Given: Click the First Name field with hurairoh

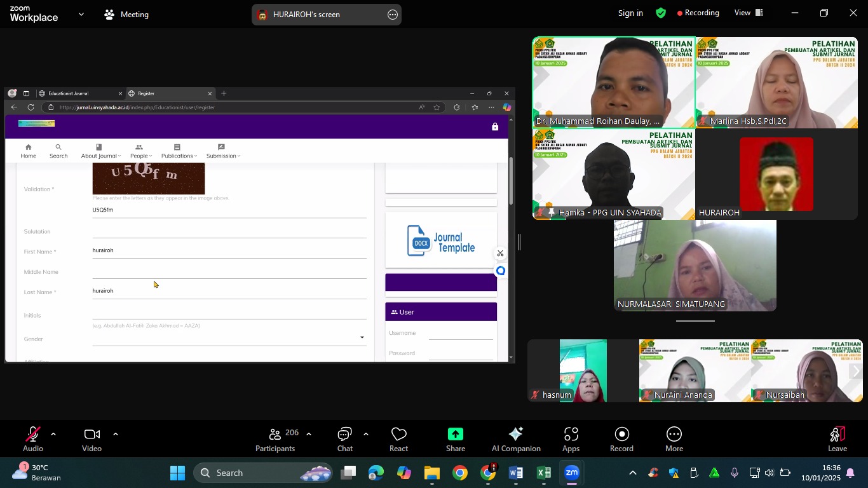Looking at the screenshot, I should click(229, 251).
